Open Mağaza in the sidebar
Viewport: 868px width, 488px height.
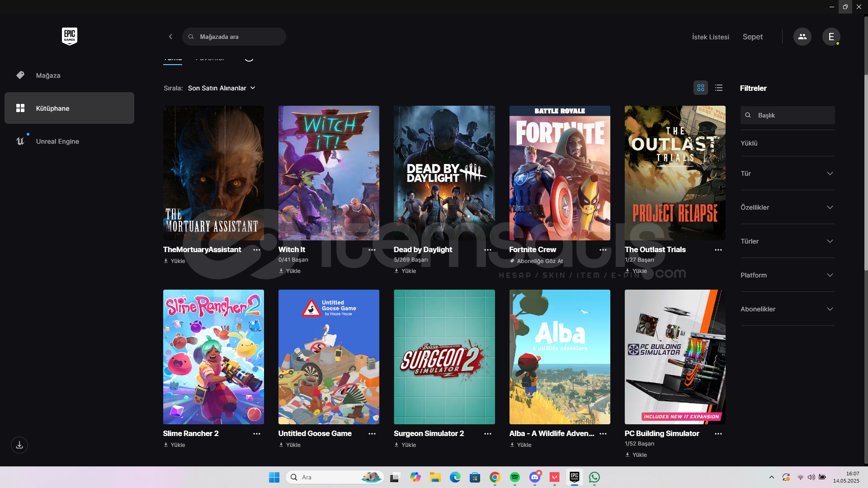(x=69, y=75)
